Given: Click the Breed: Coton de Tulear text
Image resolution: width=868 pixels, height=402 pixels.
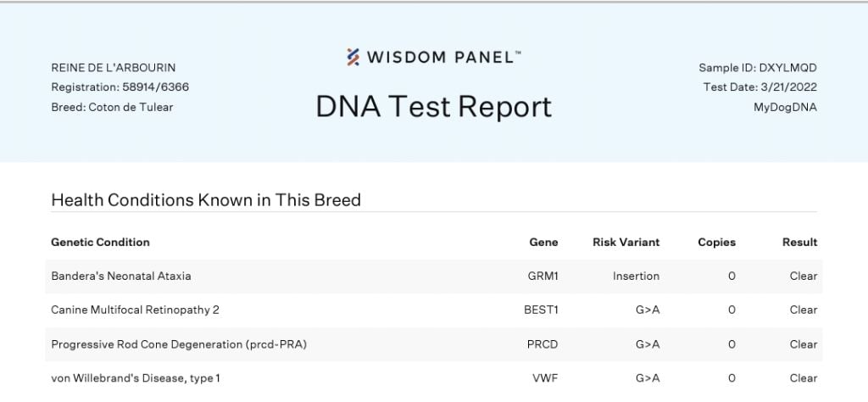Looking at the screenshot, I should 112,107.
